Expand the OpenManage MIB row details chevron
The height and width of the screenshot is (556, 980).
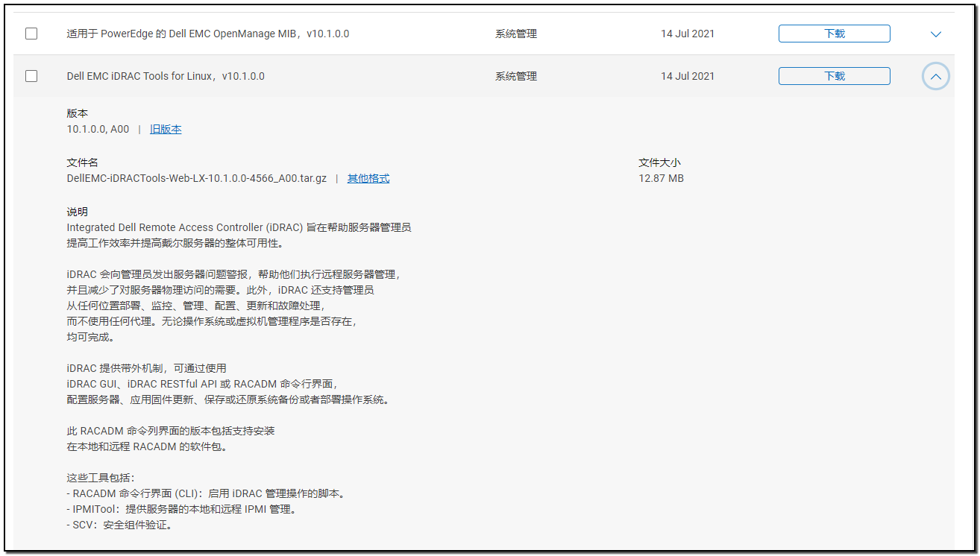click(936, 34)
